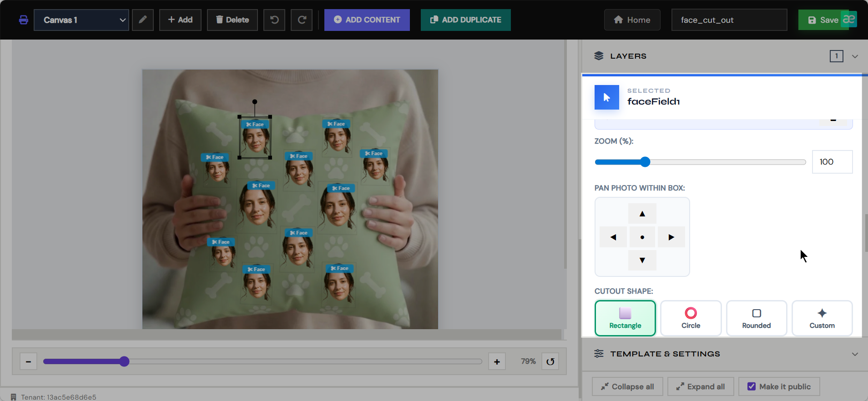This screenshot has width=868, height=401.
Task: Click the layer count badge showing 1
Action: (836, 56)
